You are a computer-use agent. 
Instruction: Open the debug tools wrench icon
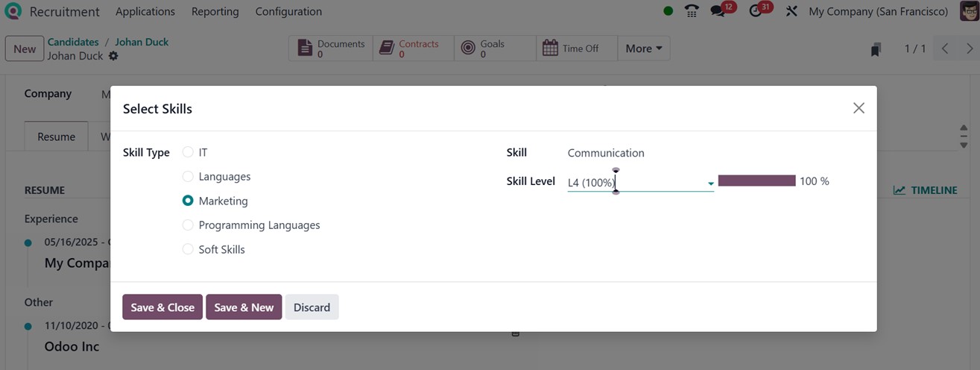[791, 11]
